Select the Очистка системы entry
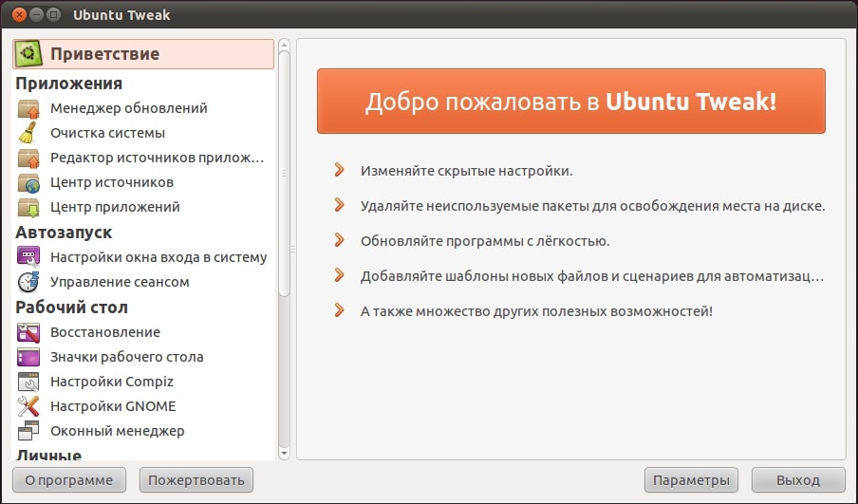The width and height of the screenshot is (858, 504). coord(142,133)
